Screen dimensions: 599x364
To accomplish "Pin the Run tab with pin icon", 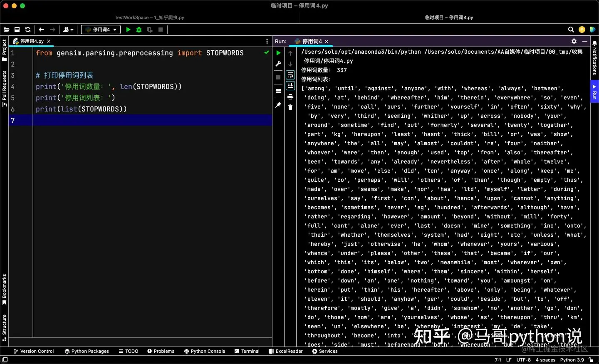I will coord(278,105).
